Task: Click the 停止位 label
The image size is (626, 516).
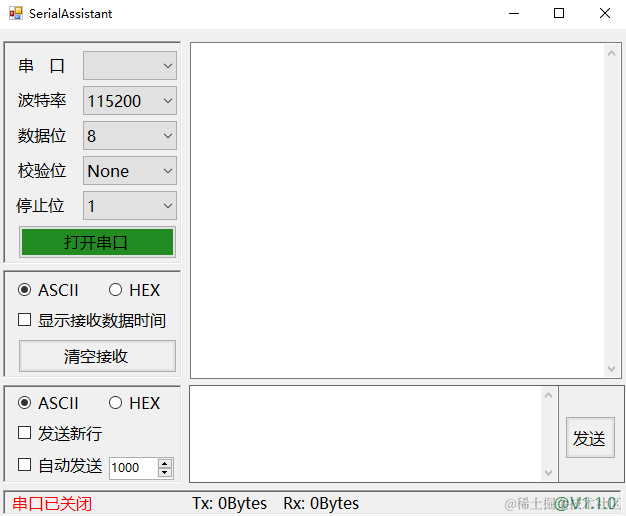Action: pos(40,206)
